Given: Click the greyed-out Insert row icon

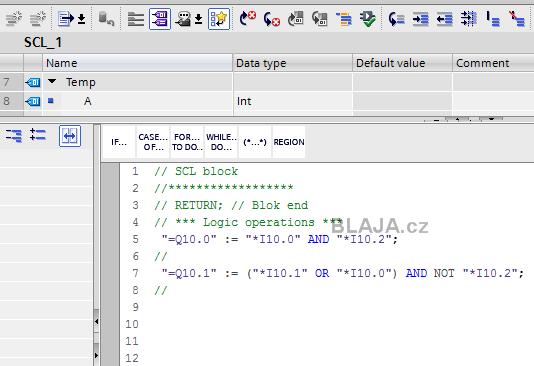Looking at the screenshot, I should tap(14, 19).
